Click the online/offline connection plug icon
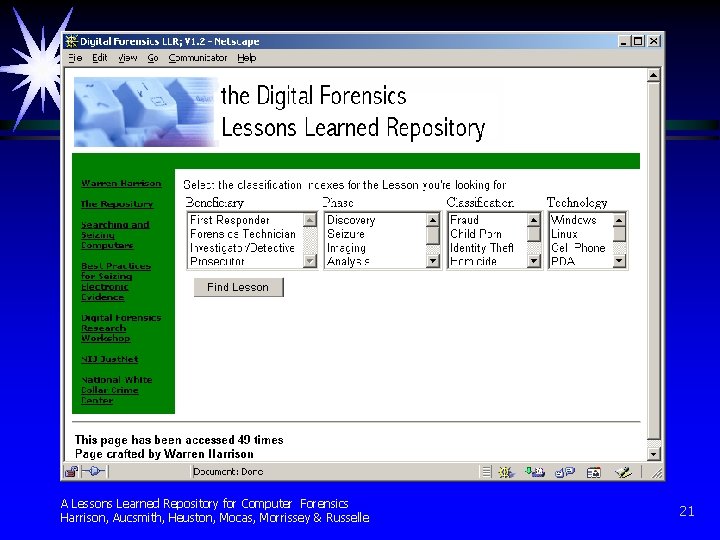The image size is (720, 540). pos(95,472)
